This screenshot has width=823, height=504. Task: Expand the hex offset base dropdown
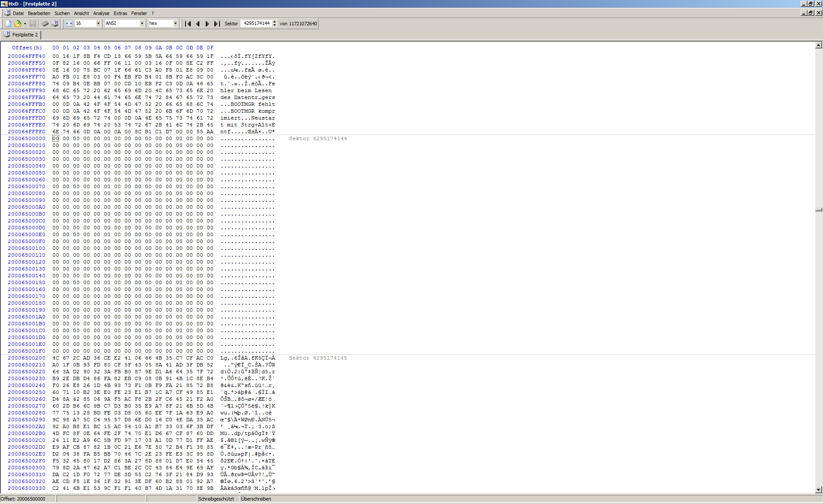pos(175,24)
